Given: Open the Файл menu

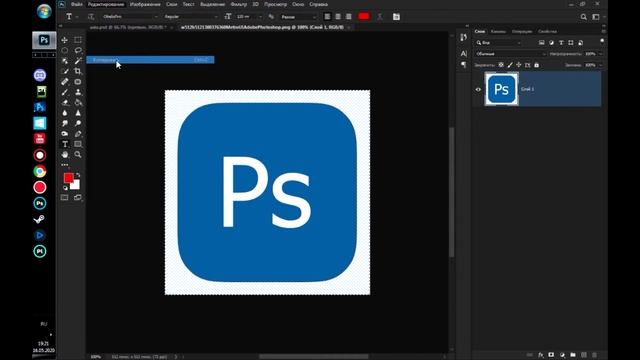Looking at the screenshot, I should click(76, 4).
